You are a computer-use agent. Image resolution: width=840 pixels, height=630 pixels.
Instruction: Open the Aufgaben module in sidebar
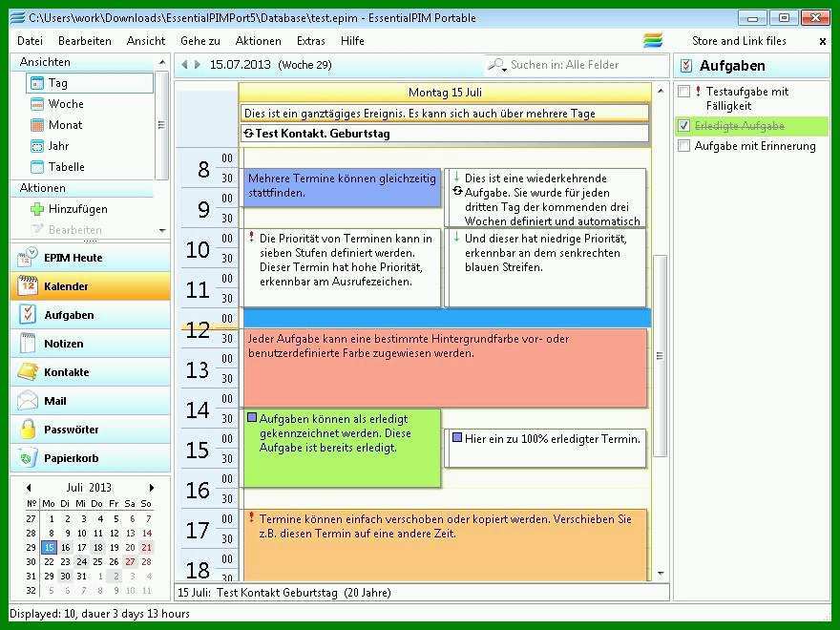(90, 315)
